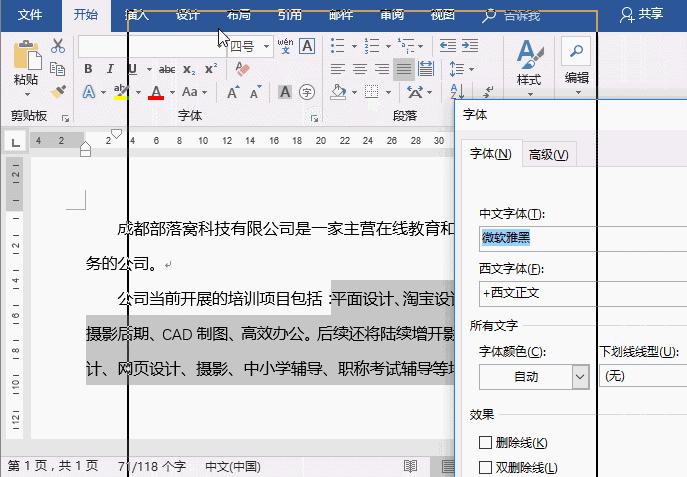Image resolution: width=687 pixels, height=477 pixels.
Task: Open the clipboard pane launcher
Action: click(x=66, y=118)
